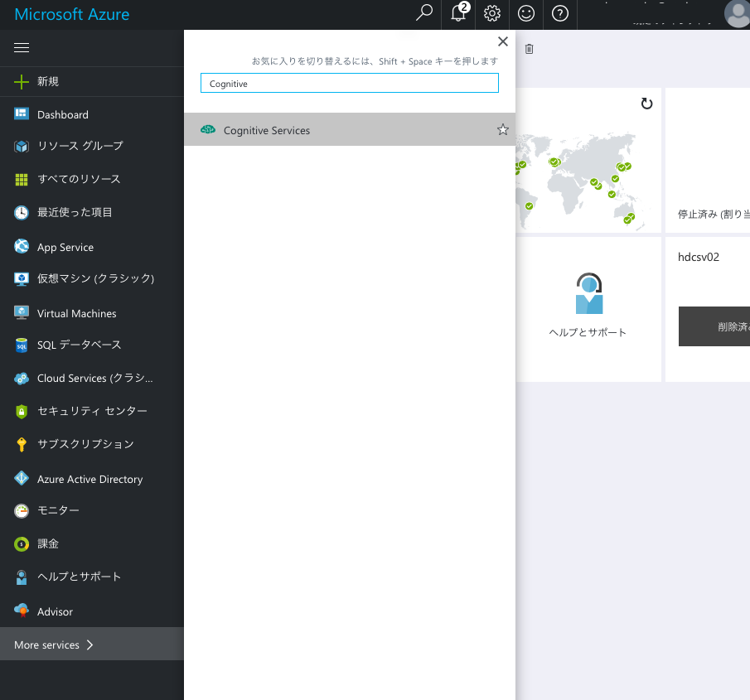
Task: Click the dark 削除済 button
Action: coord(714,326)
